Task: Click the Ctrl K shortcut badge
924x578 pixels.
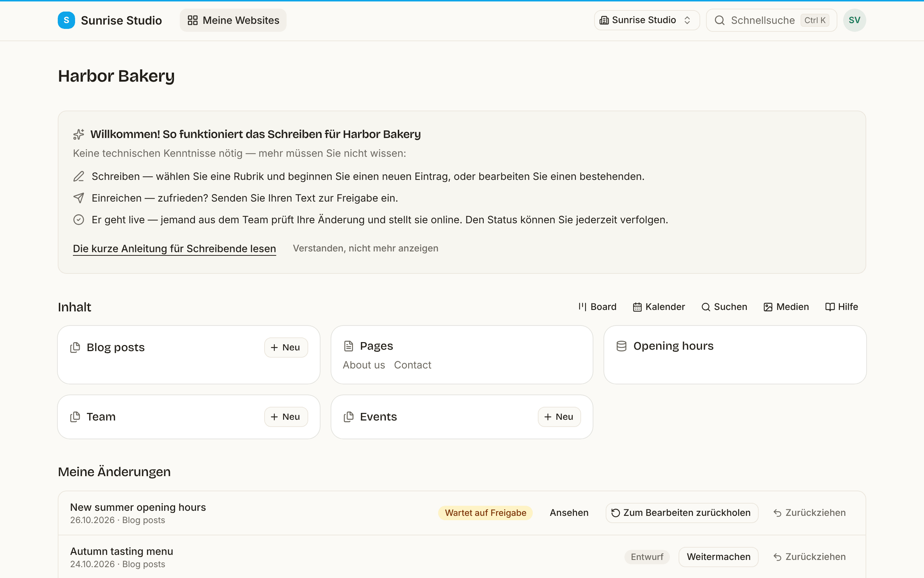Action: [815, 20]
